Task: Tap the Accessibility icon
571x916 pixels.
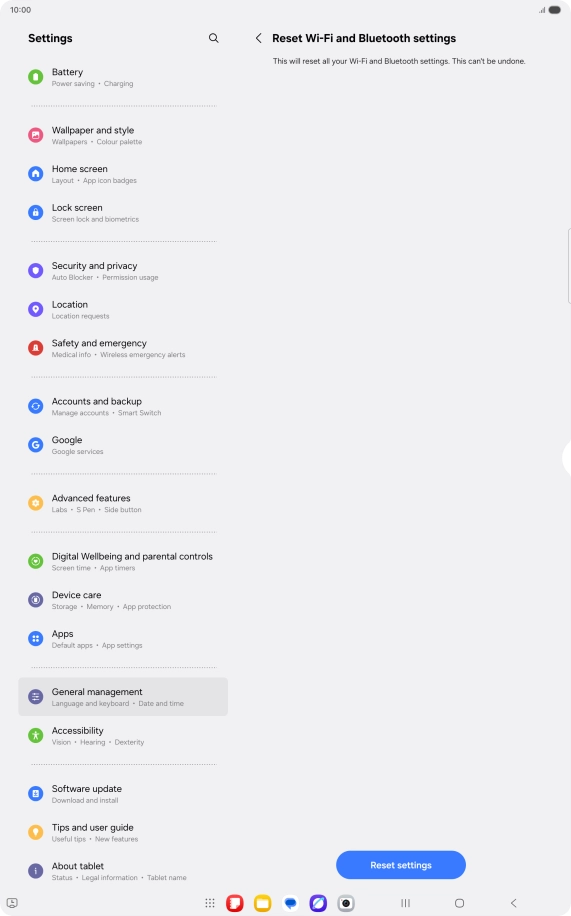Action: [36, 735]
